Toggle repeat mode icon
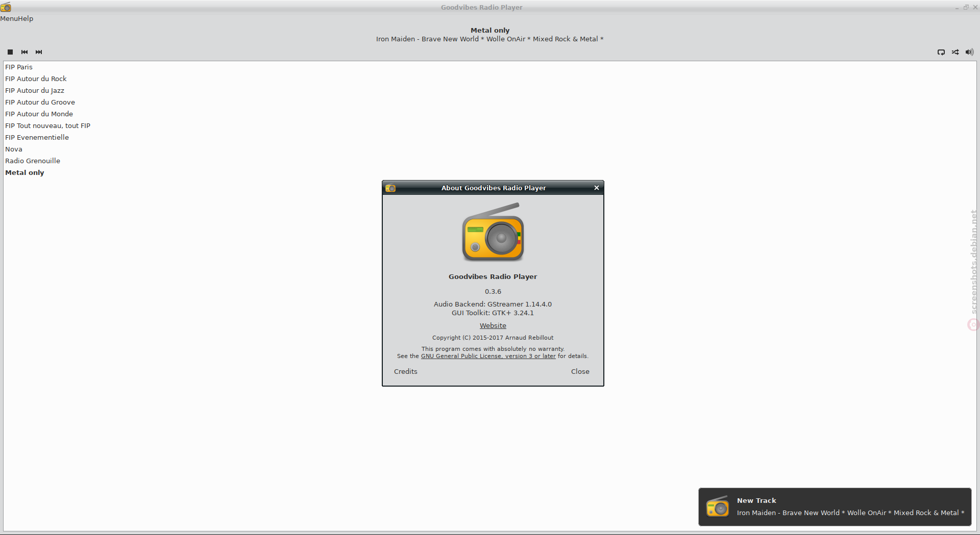 tap(941, 52)
